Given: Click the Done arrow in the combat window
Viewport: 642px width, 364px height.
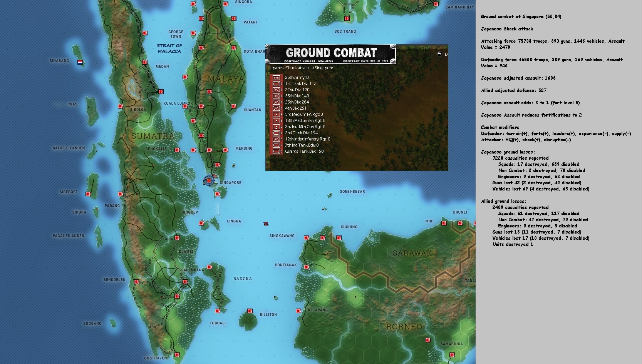Looking at the screenshot, I should pyautogui.click(x=440, y=54).
